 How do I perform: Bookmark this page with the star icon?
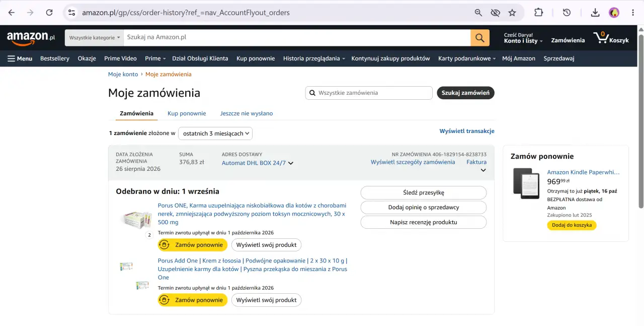click(x=512, y=13)
